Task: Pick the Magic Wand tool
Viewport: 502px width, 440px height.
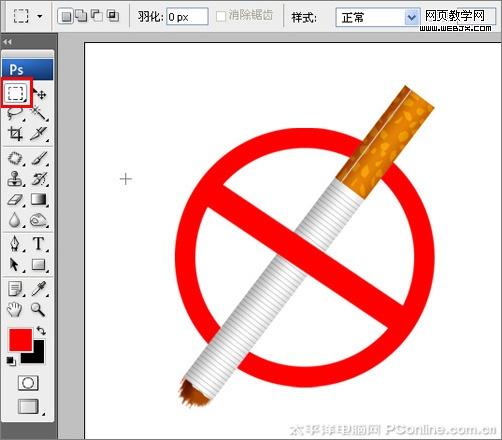Action: click(x=39, y=113)
